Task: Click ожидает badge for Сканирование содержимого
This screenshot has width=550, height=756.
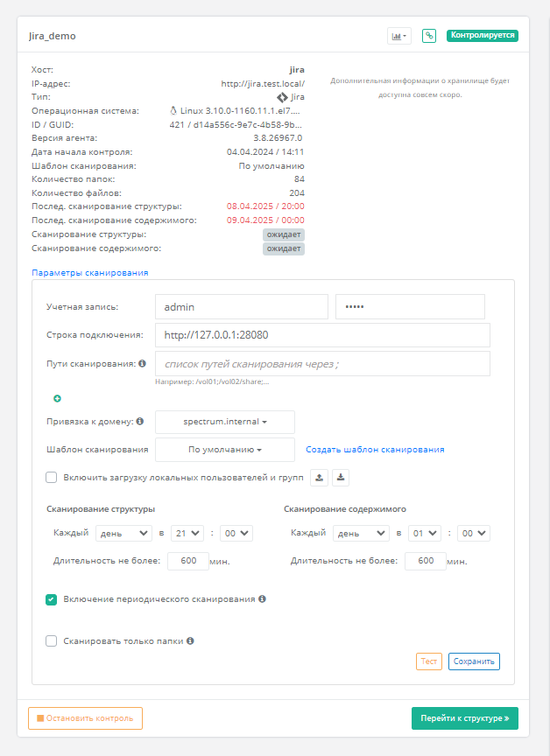Action: coord(284,248)
